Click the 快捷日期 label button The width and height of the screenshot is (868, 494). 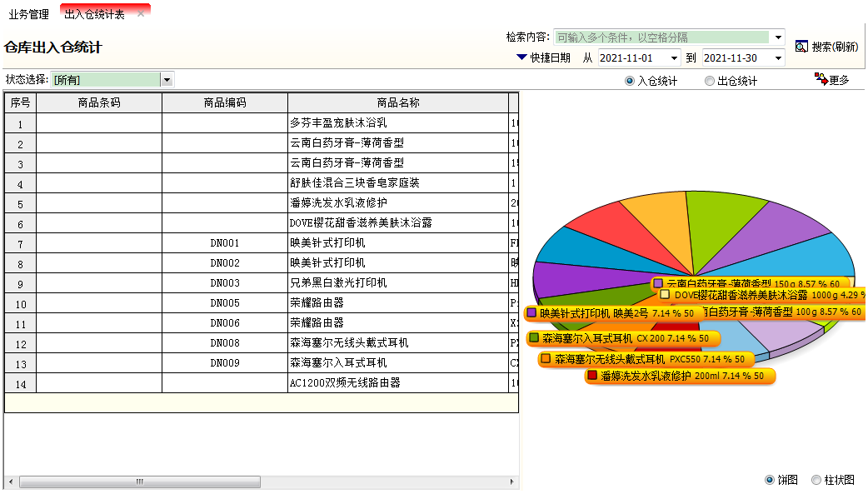click(550, 57)
